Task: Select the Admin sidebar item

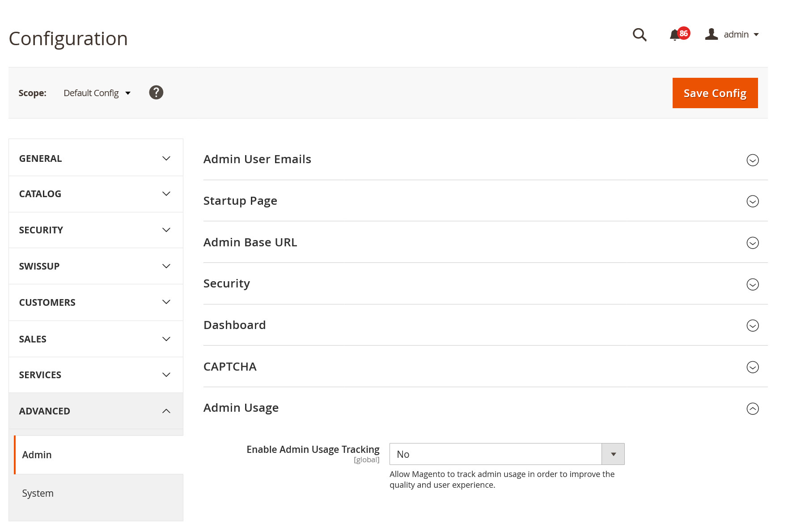Action: click(37, 455)
